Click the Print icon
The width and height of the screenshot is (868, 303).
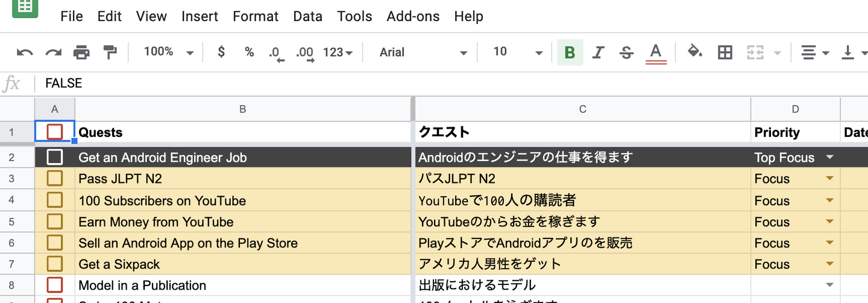[81, 53]
